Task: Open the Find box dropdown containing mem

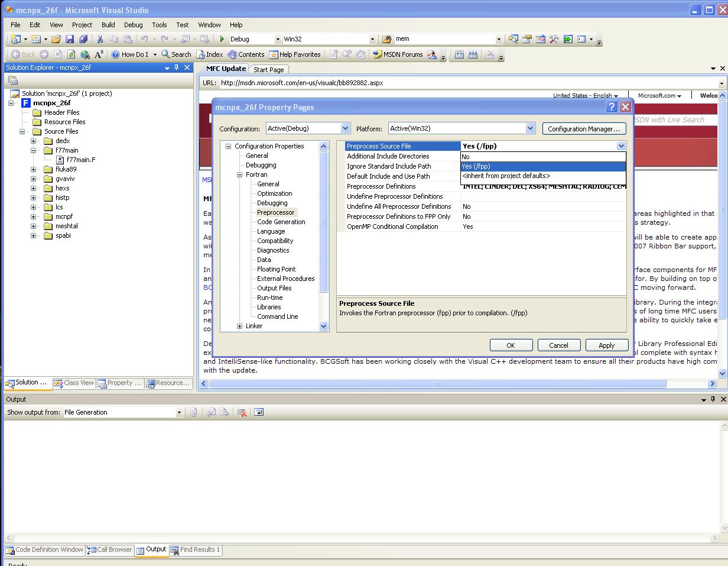Action: (x=499, y=39)
